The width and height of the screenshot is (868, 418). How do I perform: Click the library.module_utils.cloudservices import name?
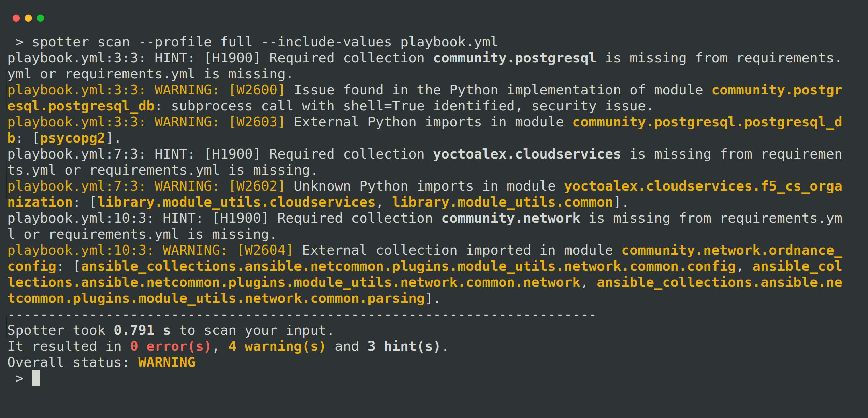[236, 203]
